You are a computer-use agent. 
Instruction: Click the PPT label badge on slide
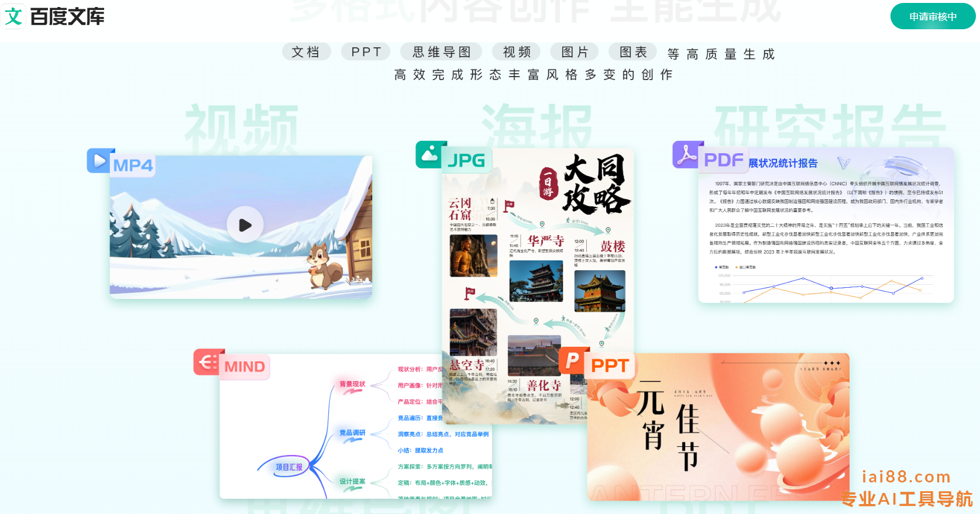coord(610,366)
